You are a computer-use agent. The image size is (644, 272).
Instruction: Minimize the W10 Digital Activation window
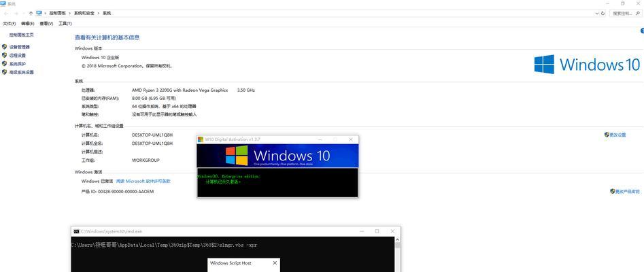pos(321,139)
